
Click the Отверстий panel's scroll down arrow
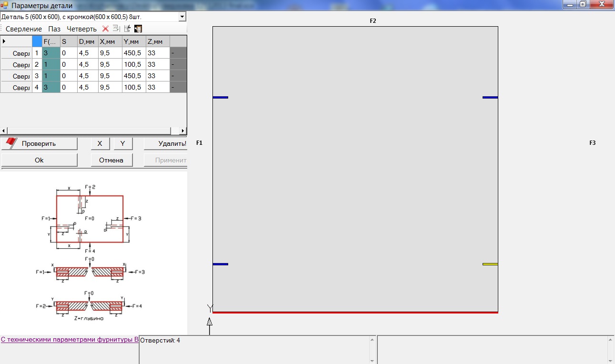[x=373, y=360]
